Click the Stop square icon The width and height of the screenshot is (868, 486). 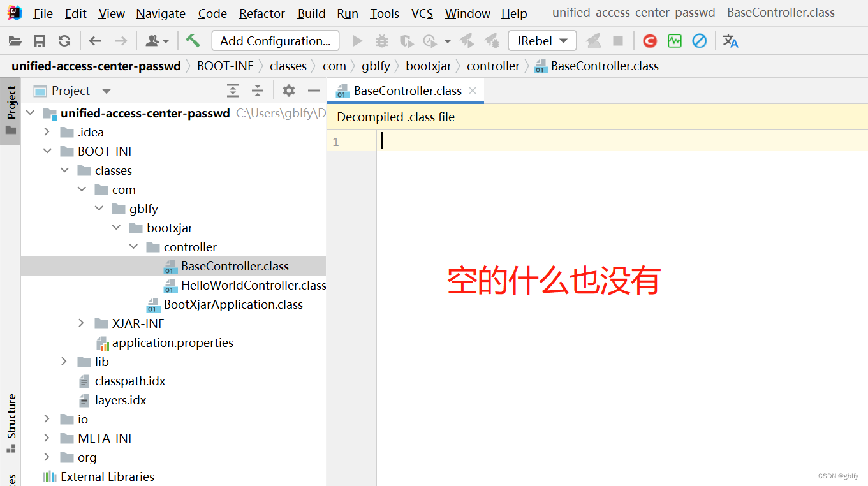618,41
